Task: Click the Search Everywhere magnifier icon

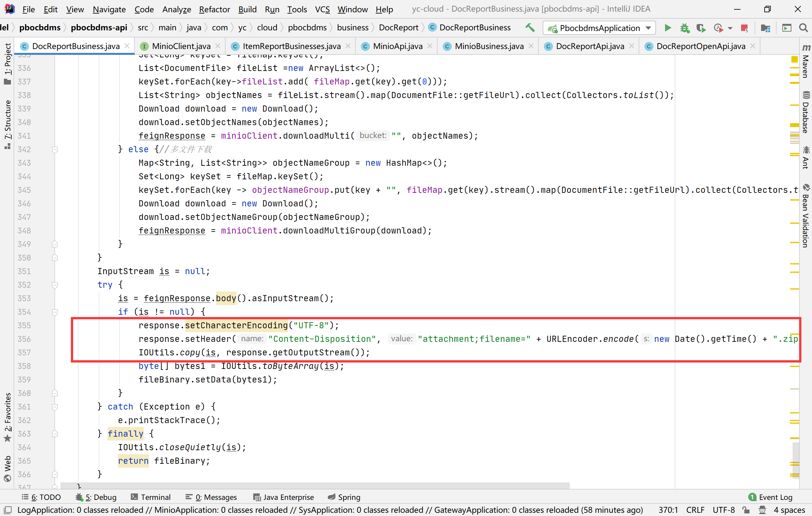Action: point(804,28)
